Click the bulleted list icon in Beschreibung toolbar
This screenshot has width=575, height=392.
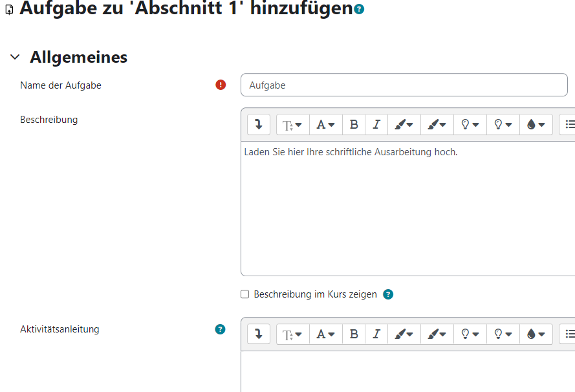point(568,124)
